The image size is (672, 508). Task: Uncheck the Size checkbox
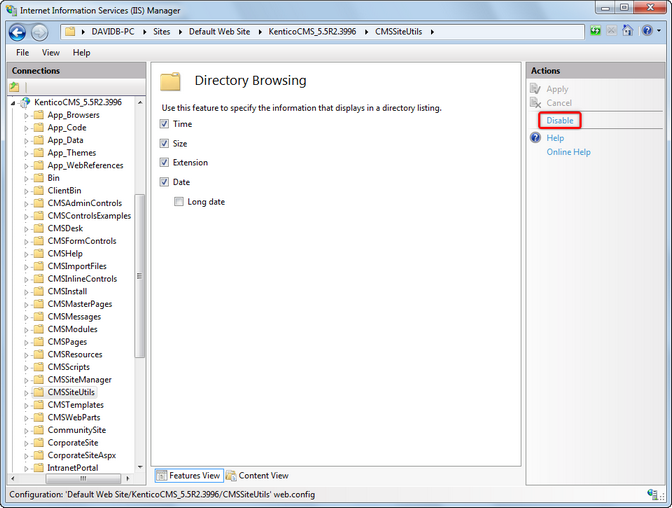click(164, 143)
